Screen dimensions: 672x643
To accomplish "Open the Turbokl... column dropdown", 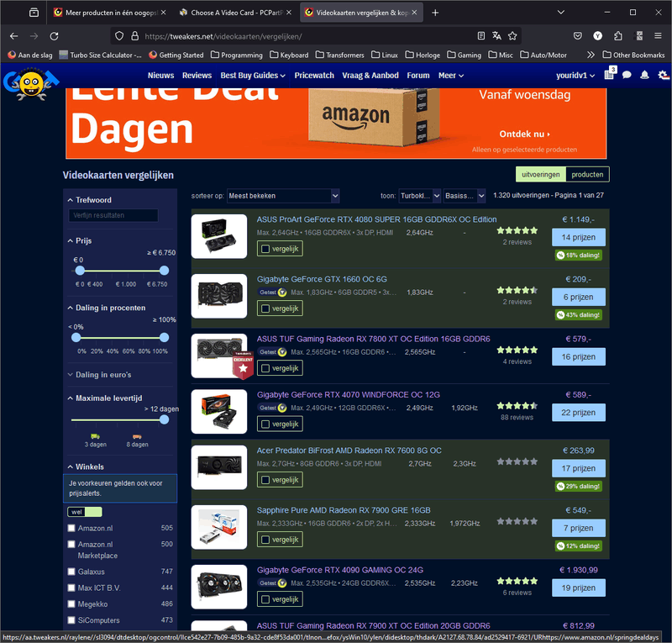I will [x=419, y=196].
